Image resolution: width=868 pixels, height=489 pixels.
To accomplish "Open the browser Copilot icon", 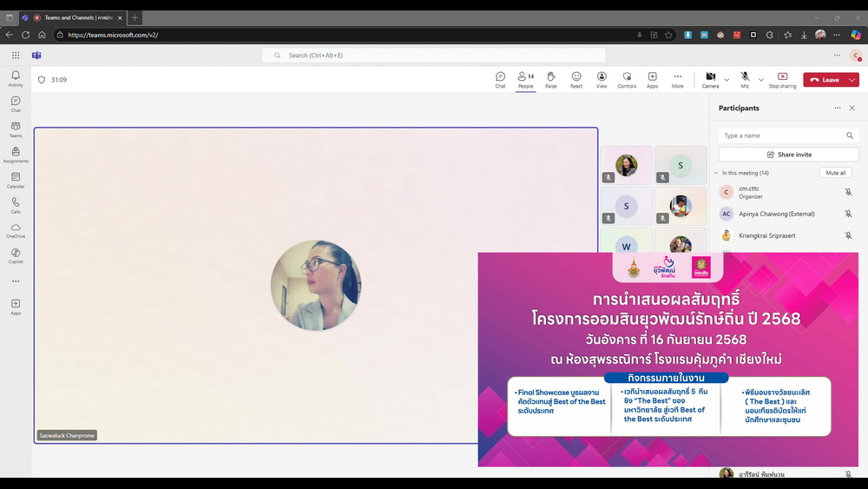I will 856,35.
